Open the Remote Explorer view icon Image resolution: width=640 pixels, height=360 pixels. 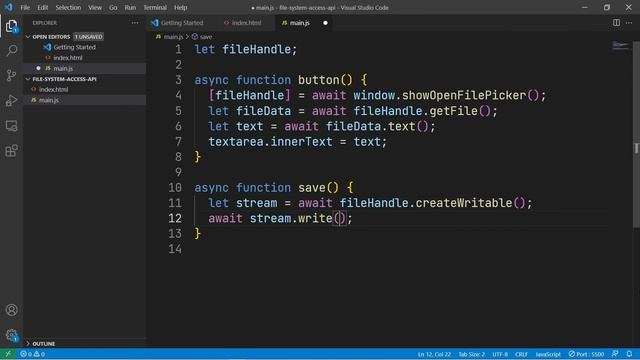(11, 126)
